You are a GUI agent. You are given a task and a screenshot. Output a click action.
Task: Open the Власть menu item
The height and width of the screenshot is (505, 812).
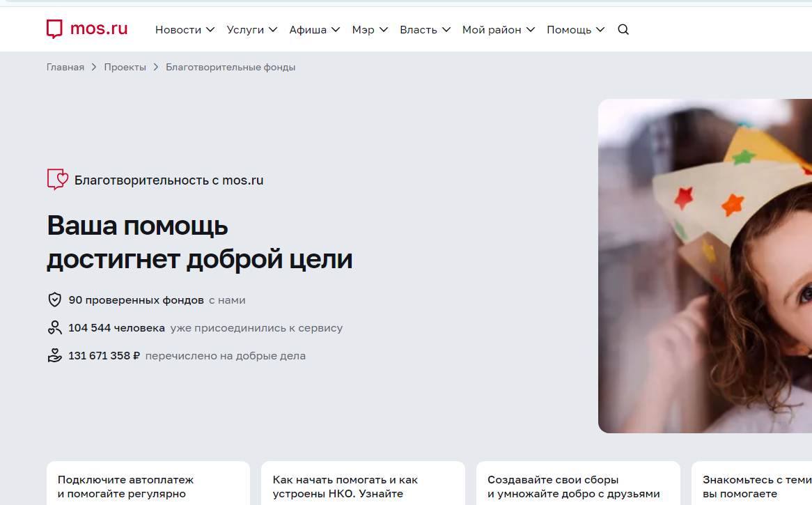click(425, 30)
